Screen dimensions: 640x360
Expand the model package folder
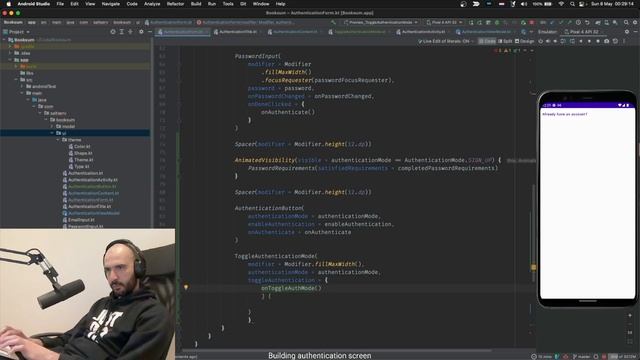click(x=52, y=126)
